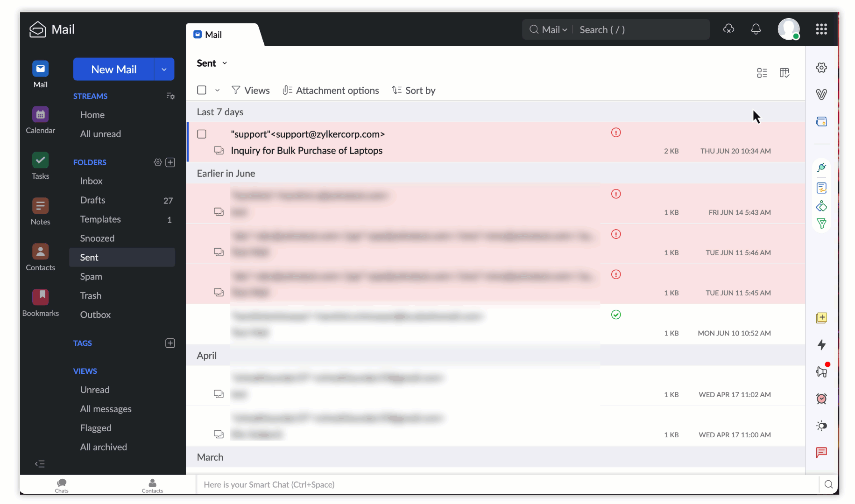Click the green check status on MON JUN 10 email
This screenshot has height=504, width=855.
[616, 315]
